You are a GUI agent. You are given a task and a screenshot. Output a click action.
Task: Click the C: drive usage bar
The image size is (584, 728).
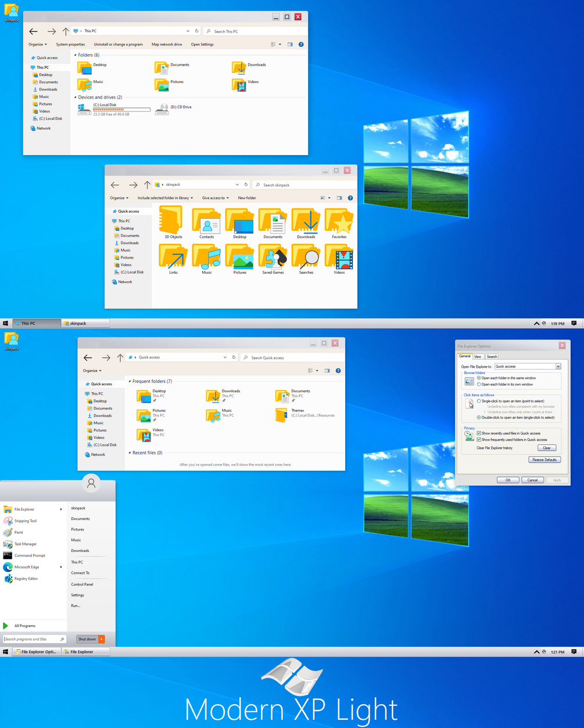(121, 109)
